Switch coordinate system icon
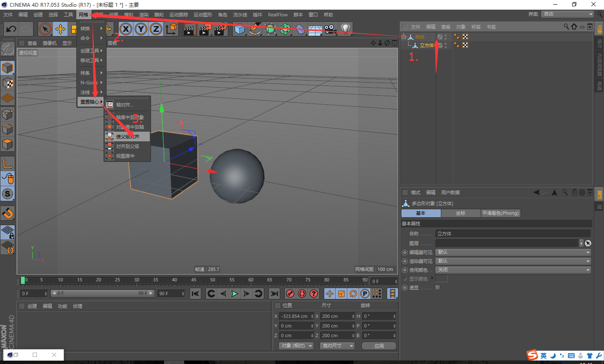Screen dimensions: 604x364 (171, 29)
